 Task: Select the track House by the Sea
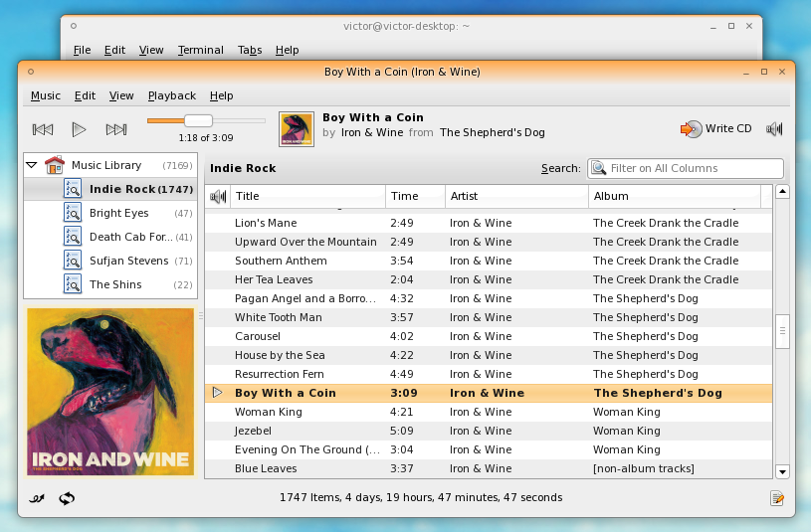click(x=489, y=355)
